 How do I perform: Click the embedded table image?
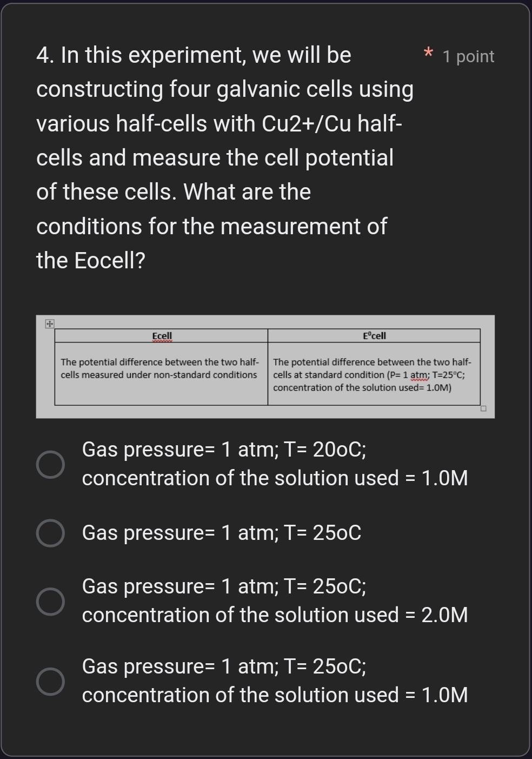click(x=265, y=366)
